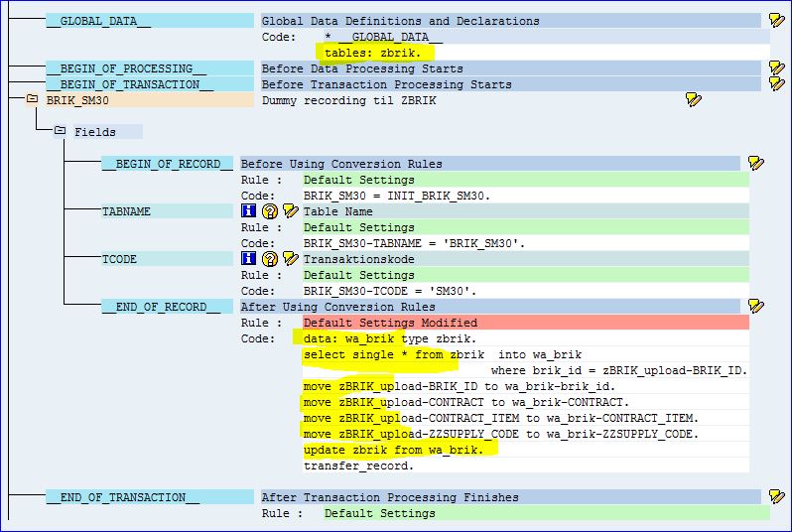Click 'Dummy recording til ZBRIK' text

(349, 100)
